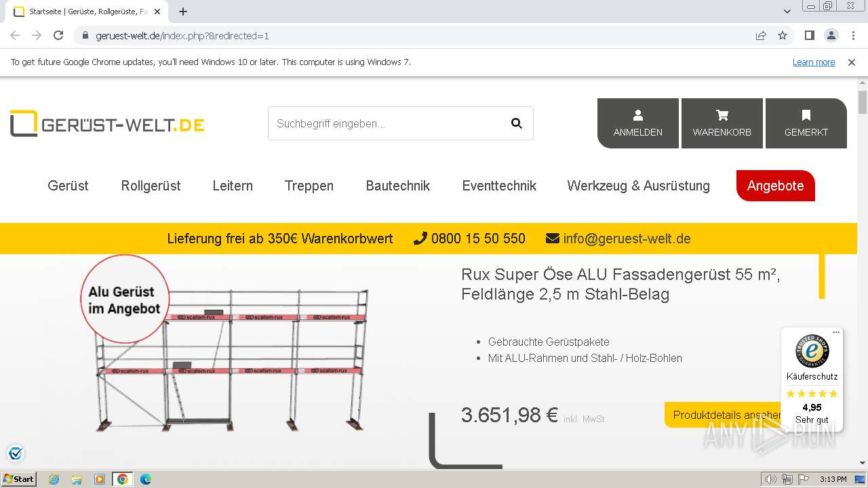Open the Chrome three-dot menu

(x=853, y=36)
